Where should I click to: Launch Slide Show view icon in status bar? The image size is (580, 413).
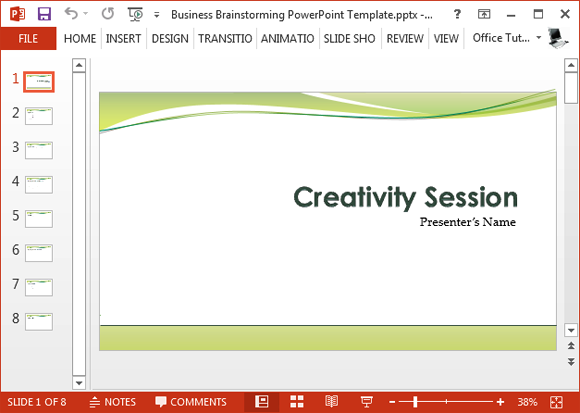click(366, 402)
